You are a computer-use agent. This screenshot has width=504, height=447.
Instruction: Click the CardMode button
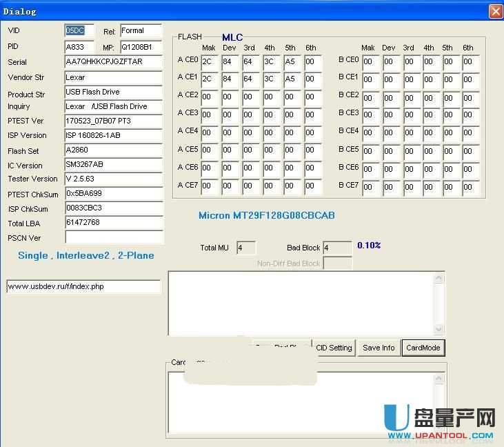click(x=423, y=348)
